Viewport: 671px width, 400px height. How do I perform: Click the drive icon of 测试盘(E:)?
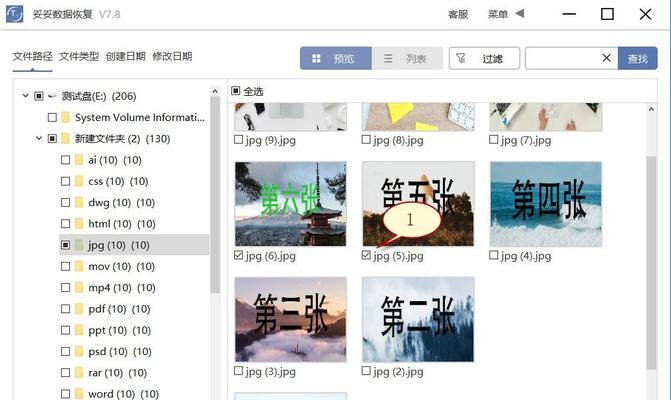52,96
